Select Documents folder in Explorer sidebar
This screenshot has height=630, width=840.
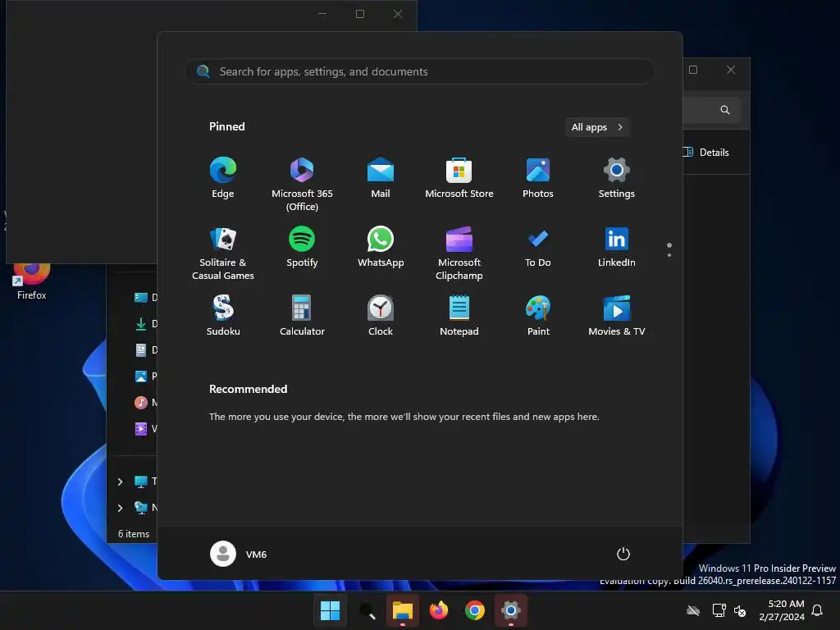(x=145, y=349)
